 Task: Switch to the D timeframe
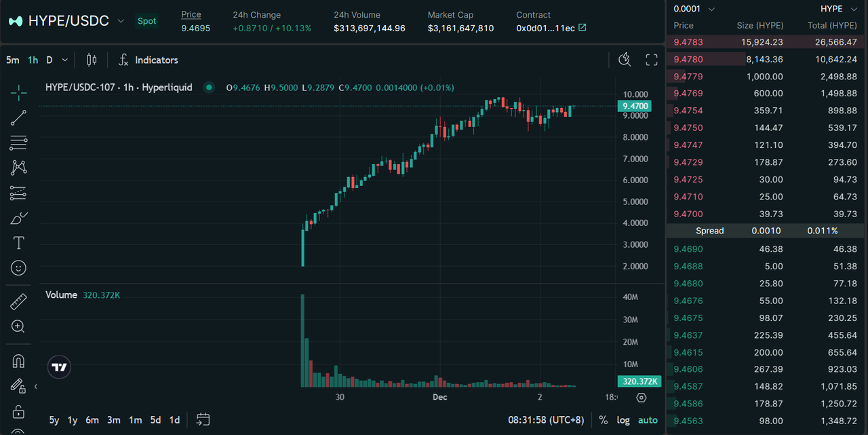tap(50, 60)
